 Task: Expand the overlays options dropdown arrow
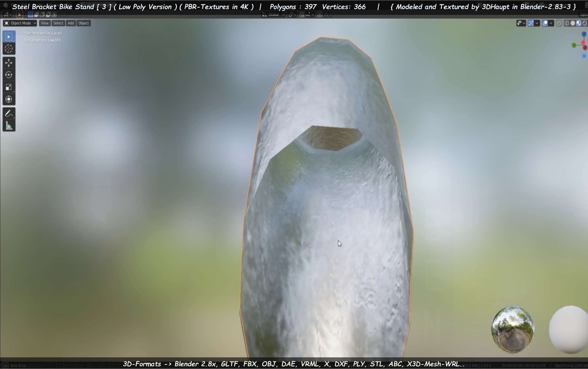[x=551, y=23]
